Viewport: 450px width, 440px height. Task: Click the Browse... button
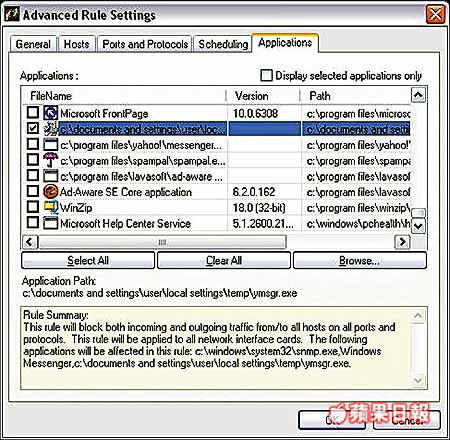pyautogui.click(x=360, y=260)
